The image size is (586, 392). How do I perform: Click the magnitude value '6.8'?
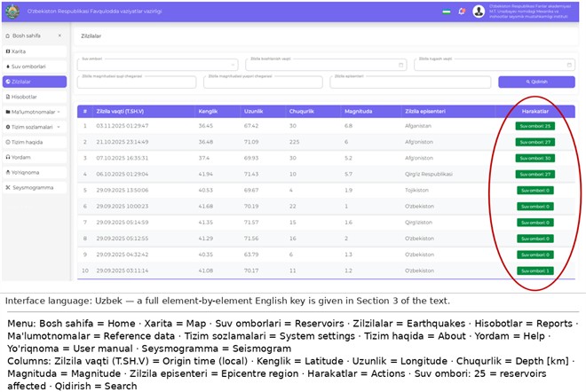pos(348,126)
